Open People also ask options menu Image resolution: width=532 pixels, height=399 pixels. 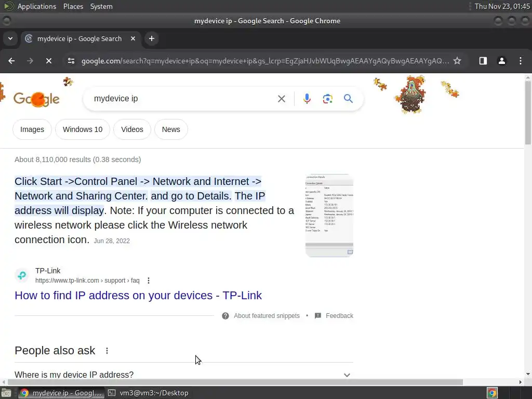click(107, 351)
